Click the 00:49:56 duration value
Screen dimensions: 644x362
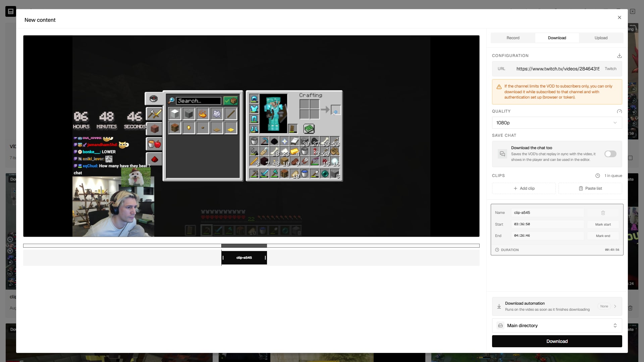pos(612,250)
